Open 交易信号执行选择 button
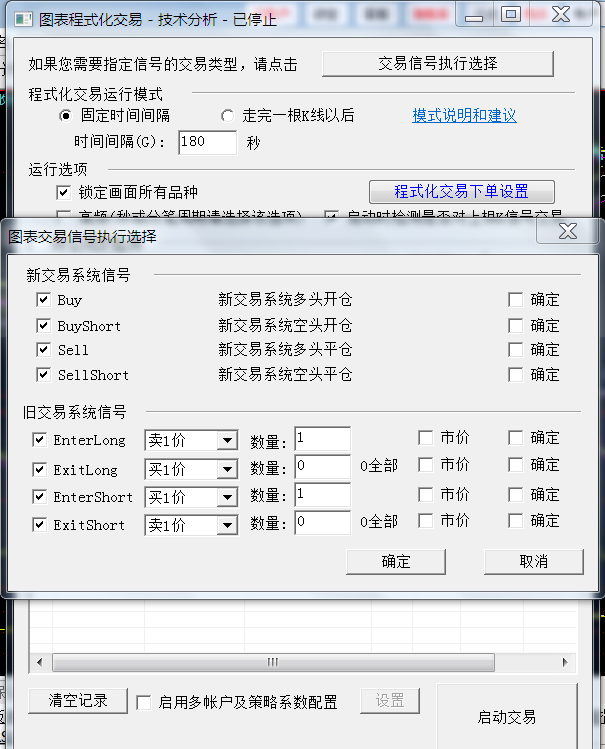 [437, 63]
